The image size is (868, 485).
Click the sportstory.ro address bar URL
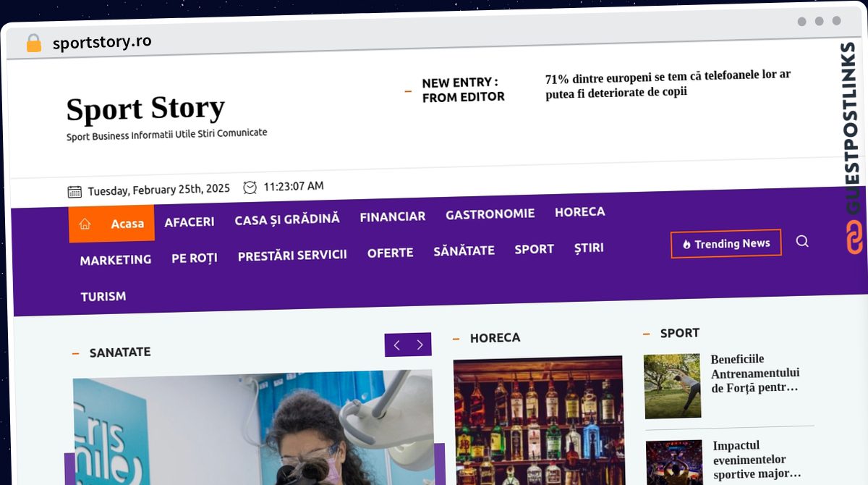coord(102,42)
